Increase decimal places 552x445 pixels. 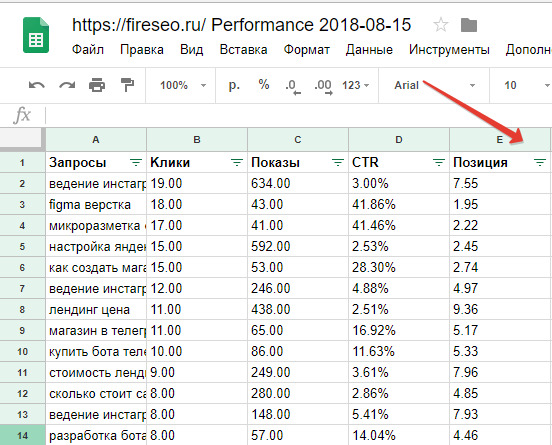[323, 87]
